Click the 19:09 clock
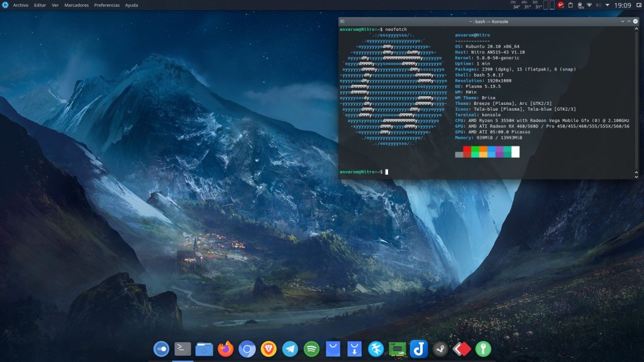 click(x=623, y=5)
